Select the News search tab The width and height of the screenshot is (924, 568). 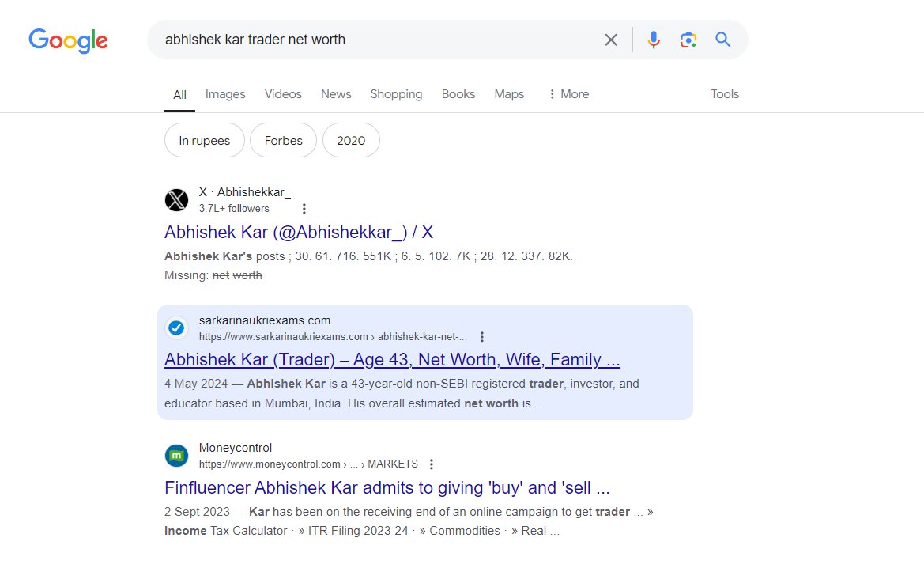(x=335, y=93)
